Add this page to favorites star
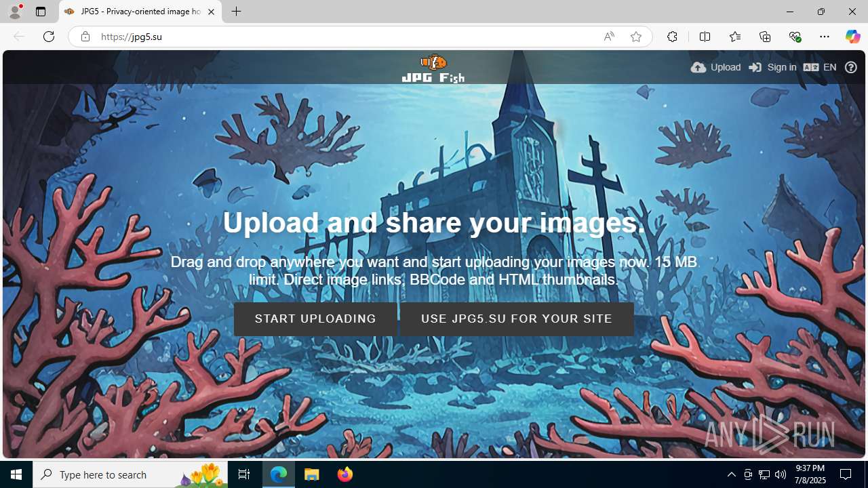 pos(636,37)
